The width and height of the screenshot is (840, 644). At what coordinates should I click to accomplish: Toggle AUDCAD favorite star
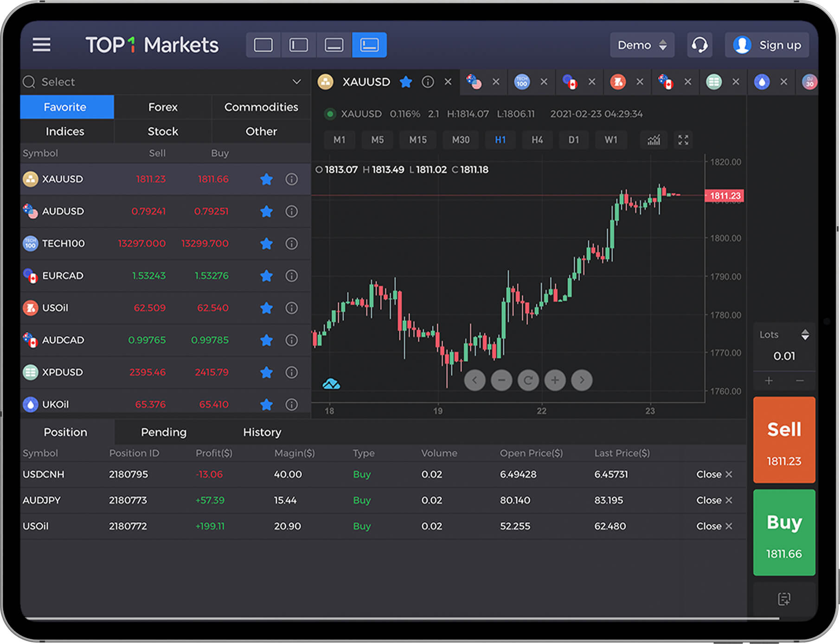click(266, 340)
